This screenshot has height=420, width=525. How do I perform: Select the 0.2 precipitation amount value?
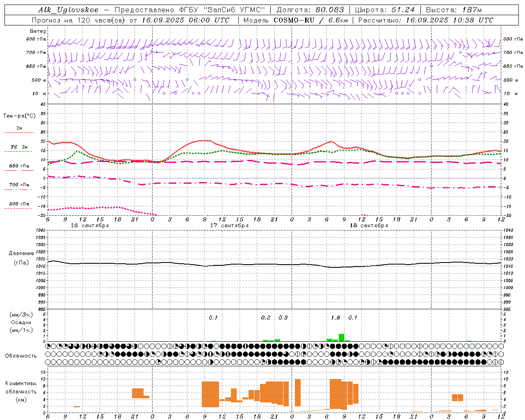pyautogui.click(x=266, y=318)
